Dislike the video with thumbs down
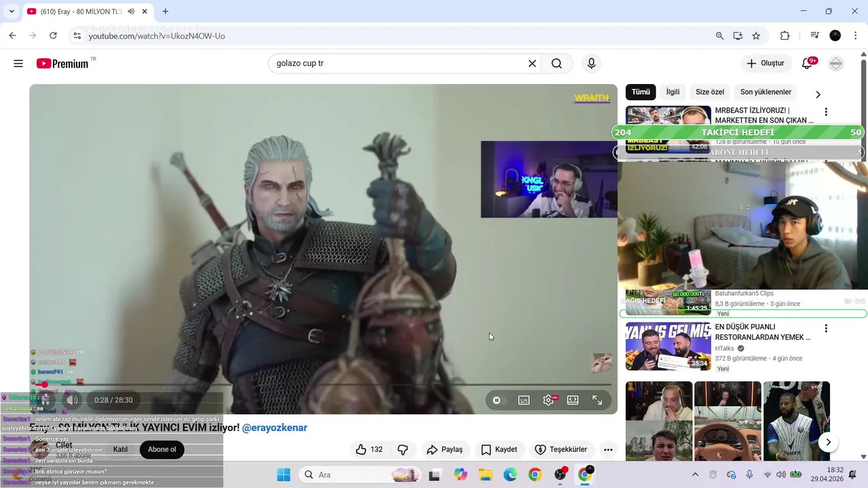Image resolution: width=868 pixels, height=488 pixels. tap(403, 449)
